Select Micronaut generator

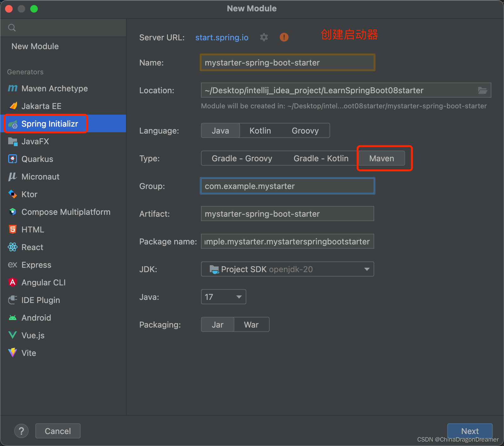coord(63,177)
